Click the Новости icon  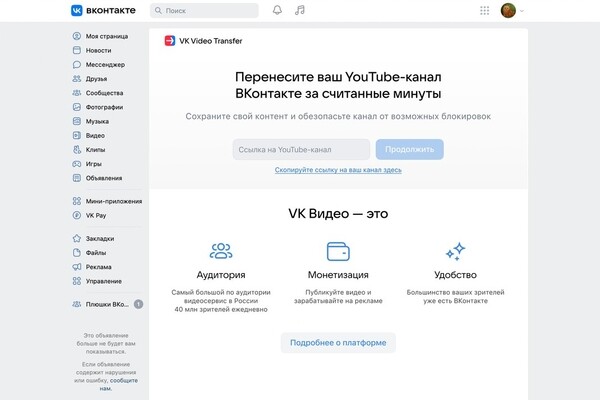click(77, 50)
